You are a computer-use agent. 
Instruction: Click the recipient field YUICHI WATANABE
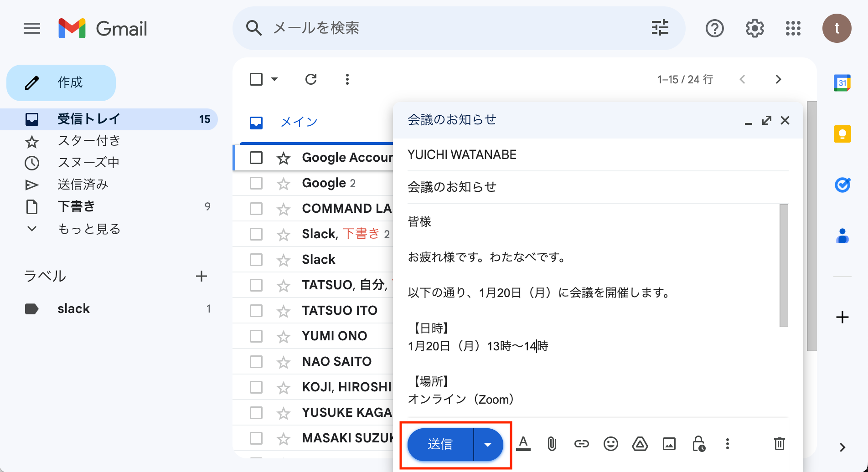[x=598, y=155]
